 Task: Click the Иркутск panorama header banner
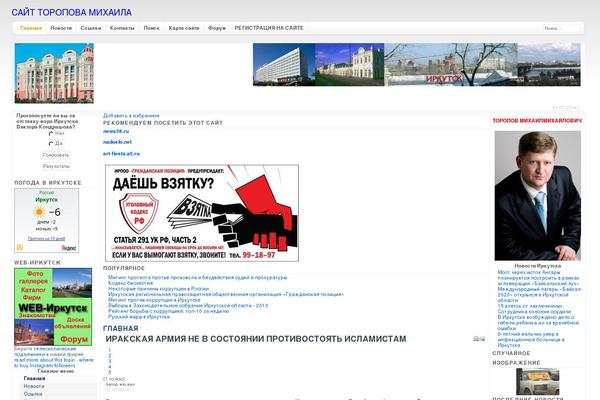[x=417, y=64]
